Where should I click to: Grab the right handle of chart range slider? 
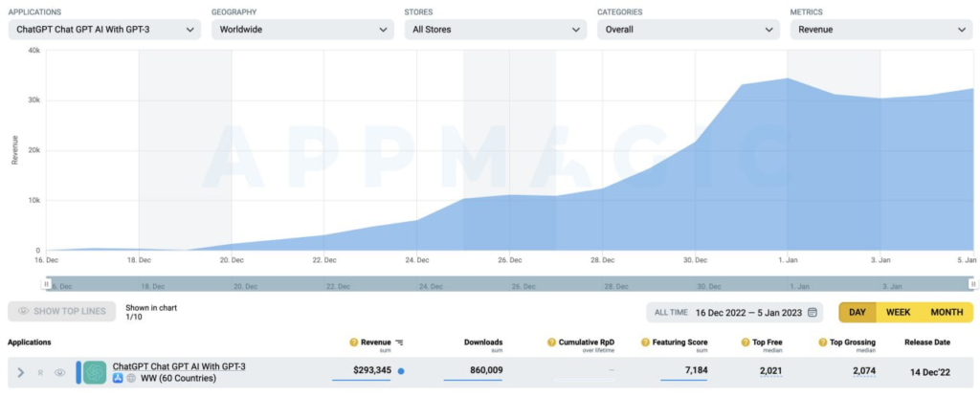972,284
